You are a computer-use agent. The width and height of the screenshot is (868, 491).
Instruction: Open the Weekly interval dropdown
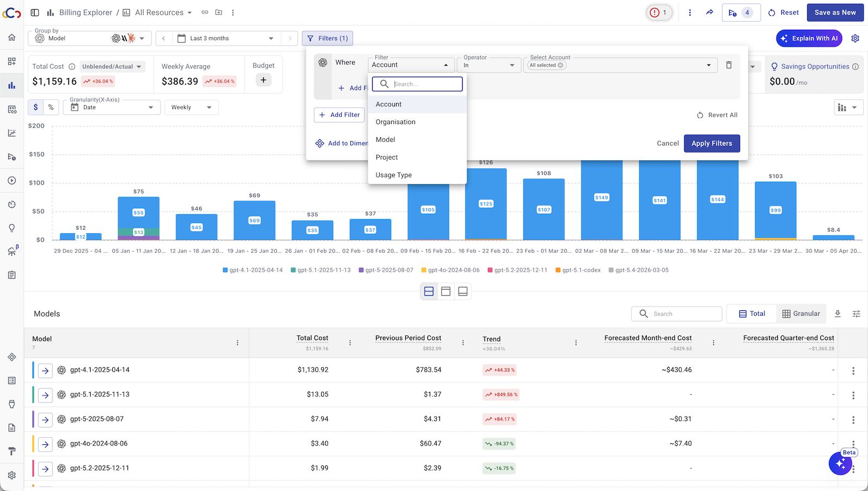tap(192, 107)
